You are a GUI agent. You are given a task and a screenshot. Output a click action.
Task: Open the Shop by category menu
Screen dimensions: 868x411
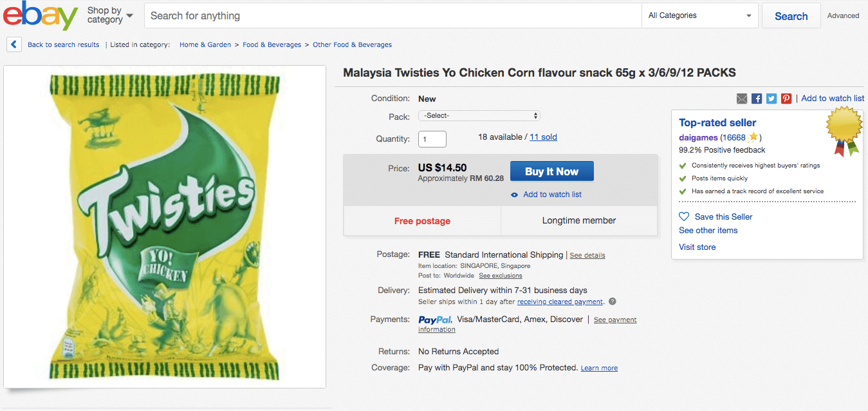click(x=110, y=15)
